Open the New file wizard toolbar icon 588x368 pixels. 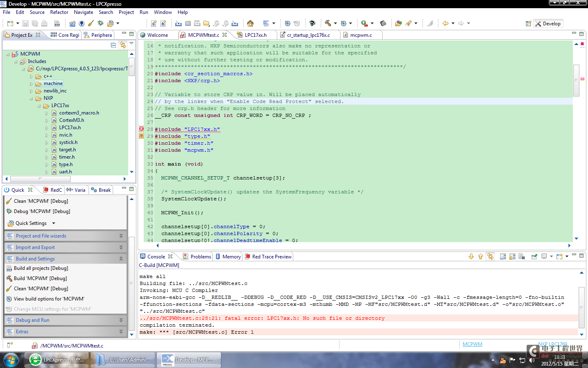[10, 23]
